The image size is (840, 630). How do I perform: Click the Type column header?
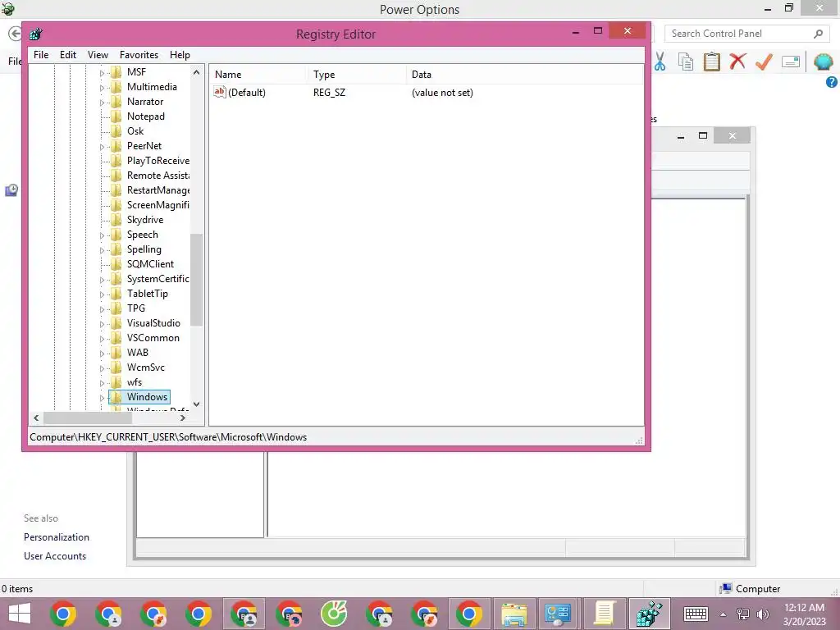pos(356,75)
